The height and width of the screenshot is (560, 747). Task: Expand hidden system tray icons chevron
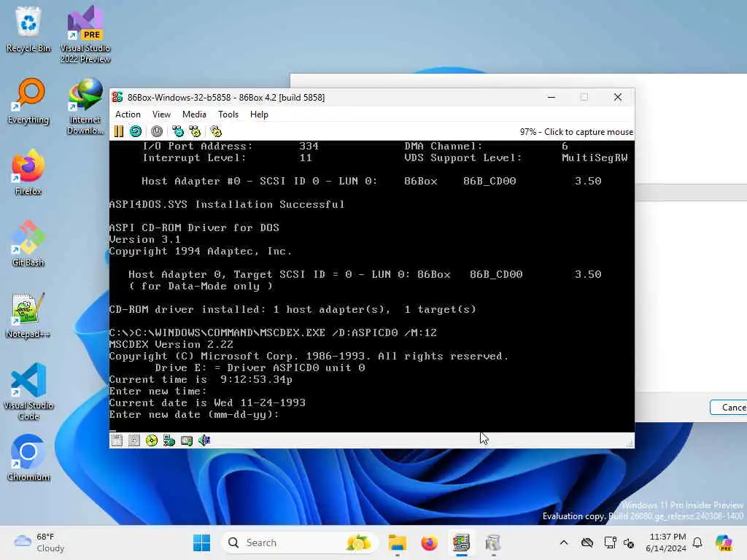click(564, 542)
